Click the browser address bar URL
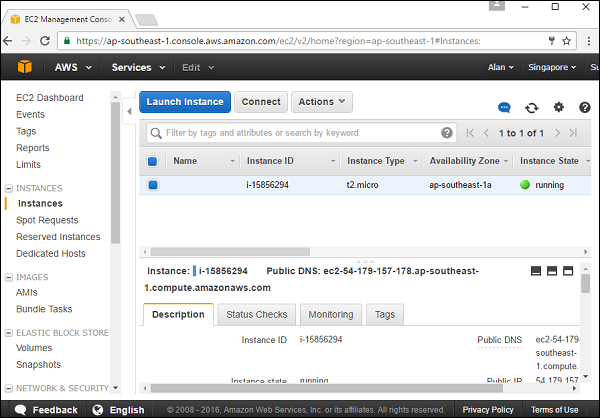The height and width of the screenshot is (418, 600). click(278, 41)
